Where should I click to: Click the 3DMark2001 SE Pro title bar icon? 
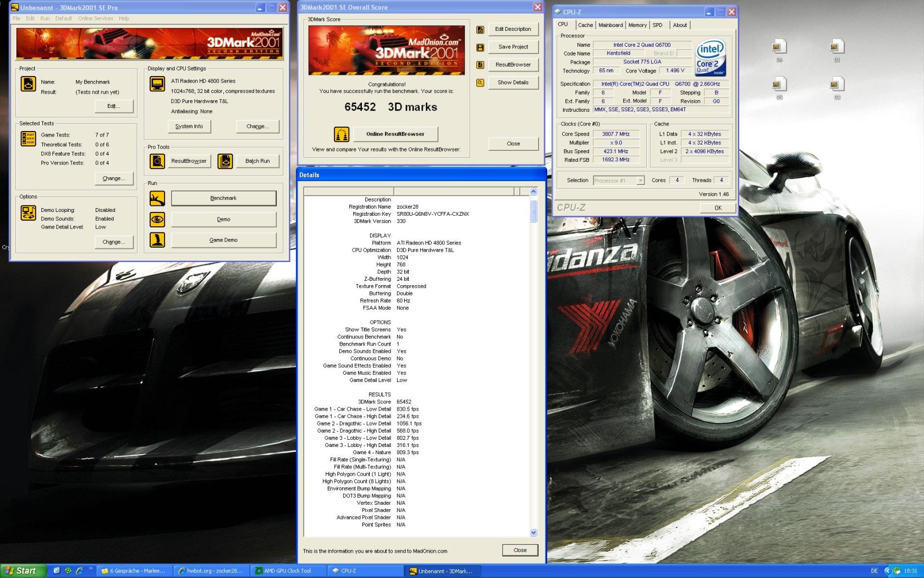coord(15,8)
